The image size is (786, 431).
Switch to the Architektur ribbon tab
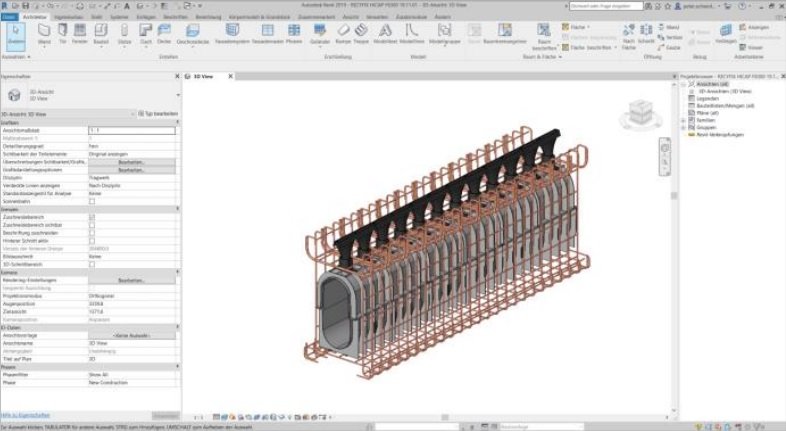[x=34, y=17]
